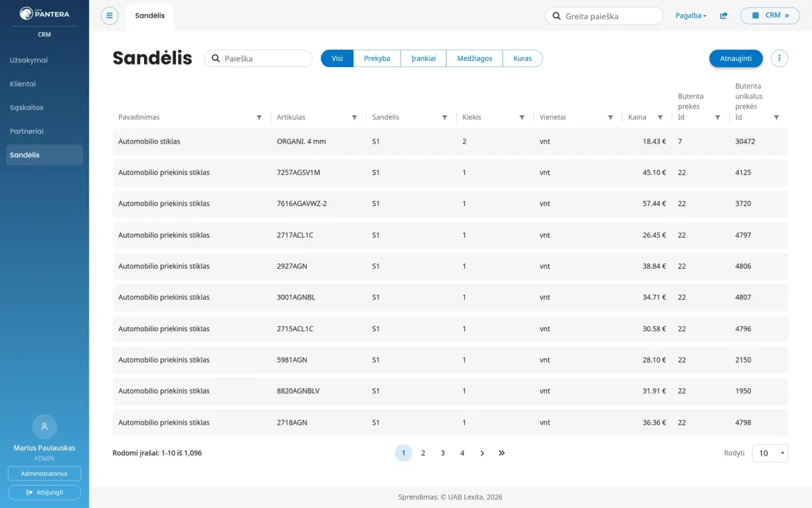Viewport: 812px width, 508px height.
Task: Click the Pantera logo
Action: point(45,14)
